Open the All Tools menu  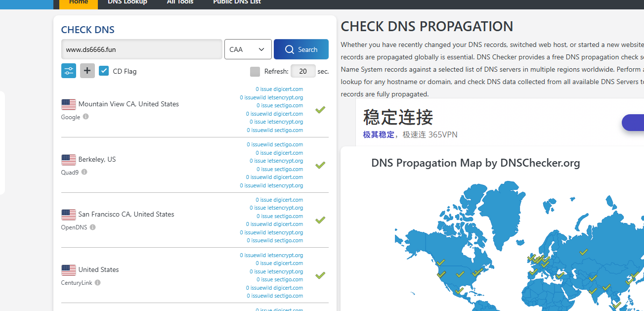(180, 2)
